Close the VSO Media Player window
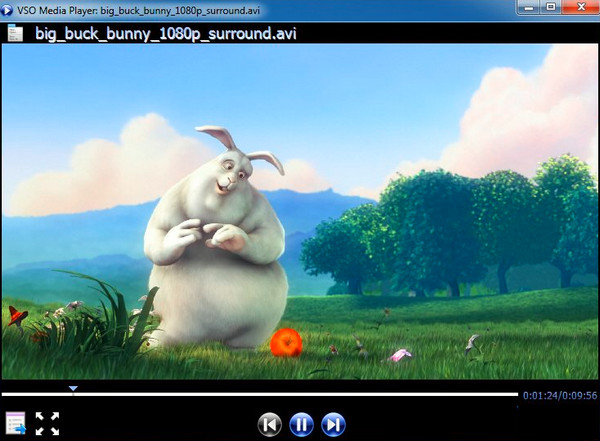This screenshot has width=600, height=441. point(581,7)
